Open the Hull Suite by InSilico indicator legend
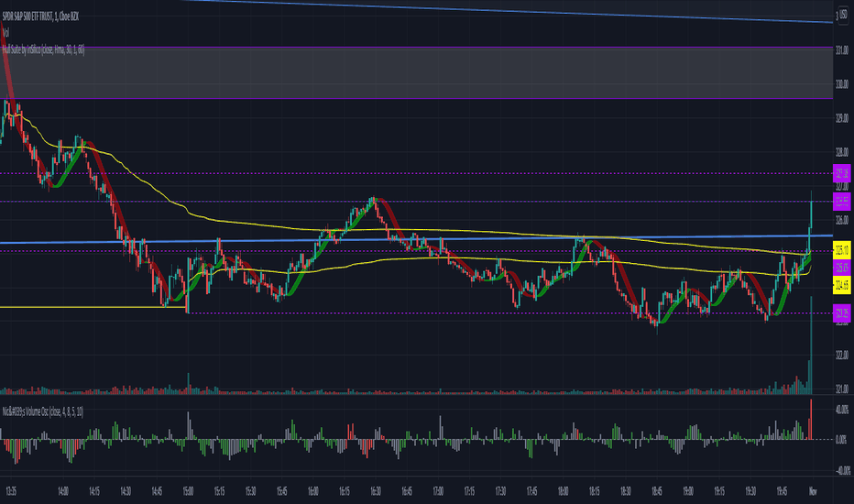The image size is (854, 504). pos(43,50)
